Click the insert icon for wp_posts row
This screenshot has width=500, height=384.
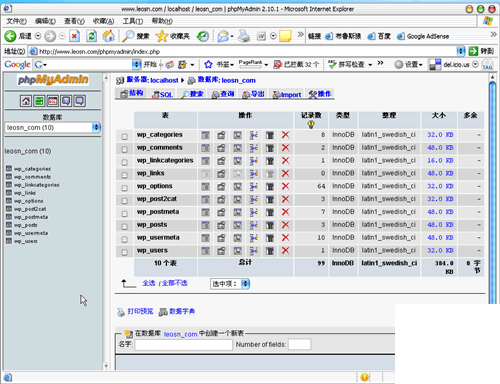(254, 225)
